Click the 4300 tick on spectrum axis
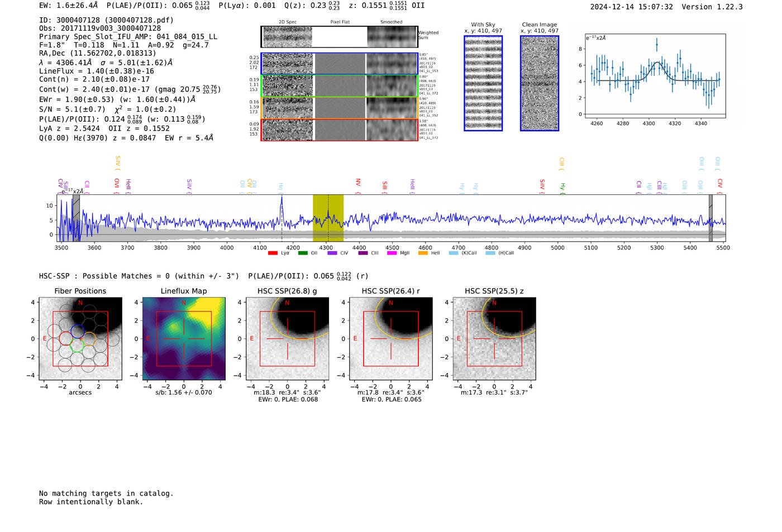Image resolution: width=782 pixels, height=532 pixels. click(x=326, y=248)
